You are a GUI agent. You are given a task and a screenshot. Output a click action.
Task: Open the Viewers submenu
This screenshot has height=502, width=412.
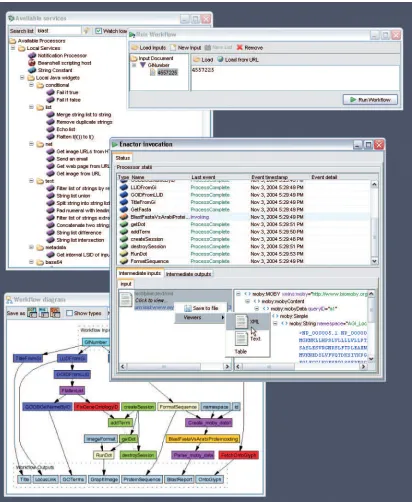click(x=200, y=318)
